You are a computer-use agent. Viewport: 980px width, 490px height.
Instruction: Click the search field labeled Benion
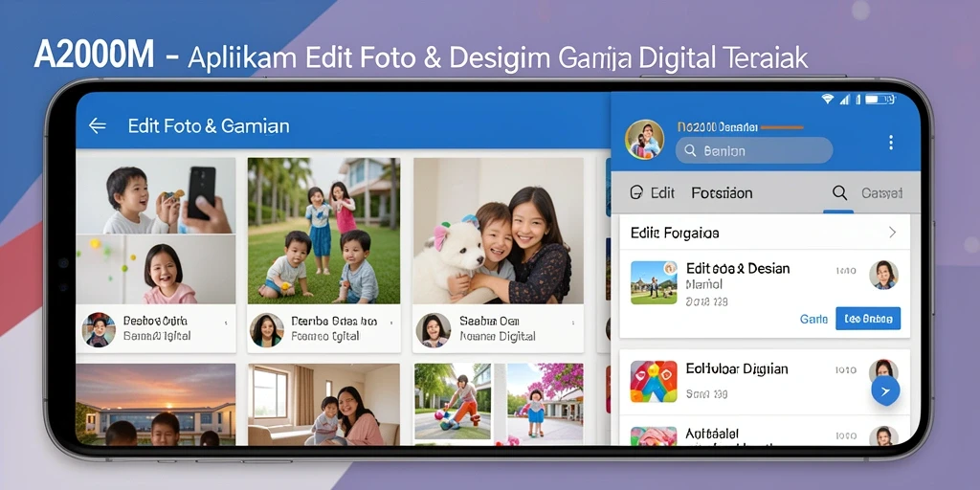coord(754,150)
